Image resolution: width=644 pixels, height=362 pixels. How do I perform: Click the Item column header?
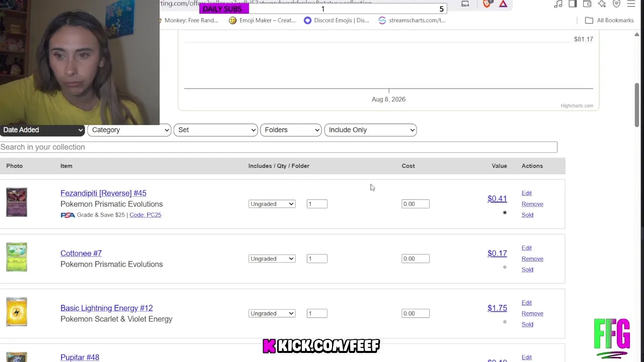pos(66,166)
